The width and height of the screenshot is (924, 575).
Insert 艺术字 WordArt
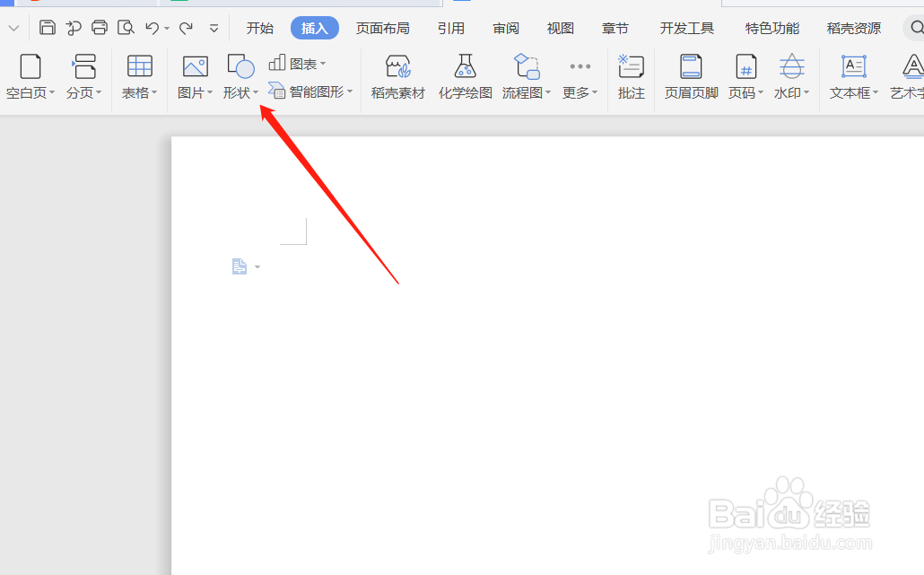tap(911, 76)
